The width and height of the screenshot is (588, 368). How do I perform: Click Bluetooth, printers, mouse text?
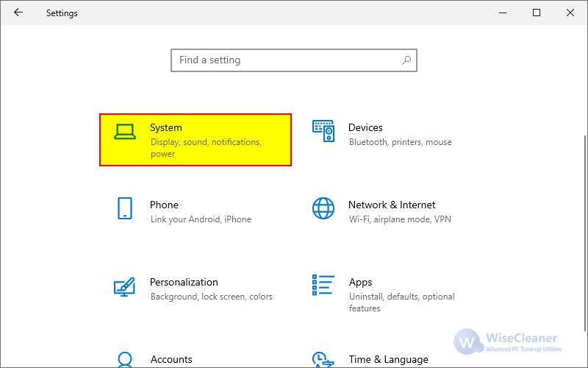point(400,142)
